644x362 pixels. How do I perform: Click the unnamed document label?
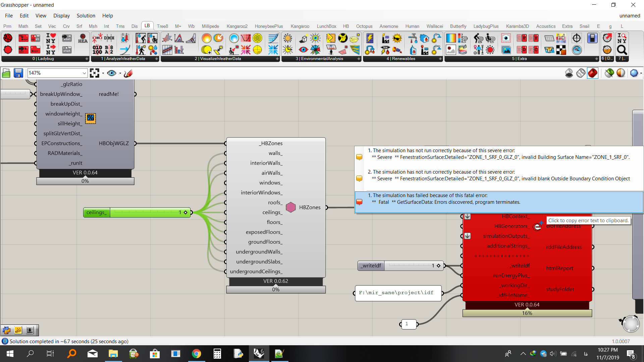coord(630,16)
